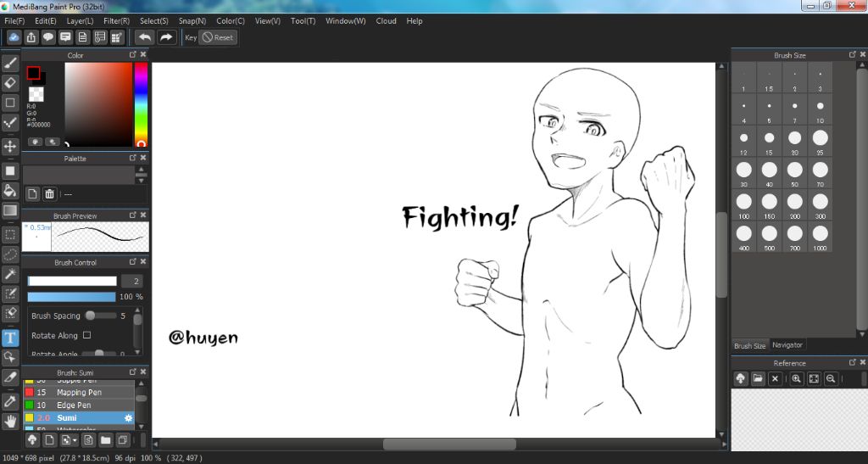Click the canvas horizontal scrollbar

(449, 444)
